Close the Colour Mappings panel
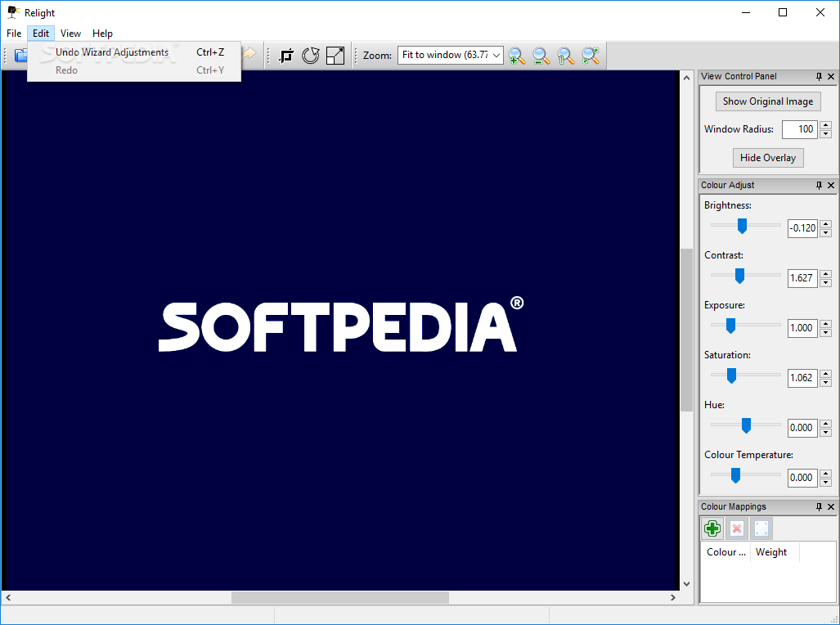This screenshot has width=840, height=625. coord(831,507)
